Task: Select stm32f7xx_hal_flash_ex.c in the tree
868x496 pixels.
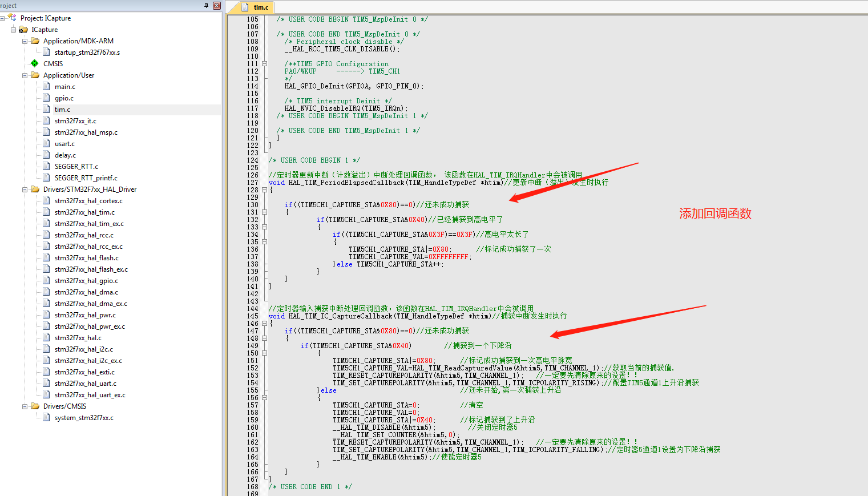Action: 91,269
